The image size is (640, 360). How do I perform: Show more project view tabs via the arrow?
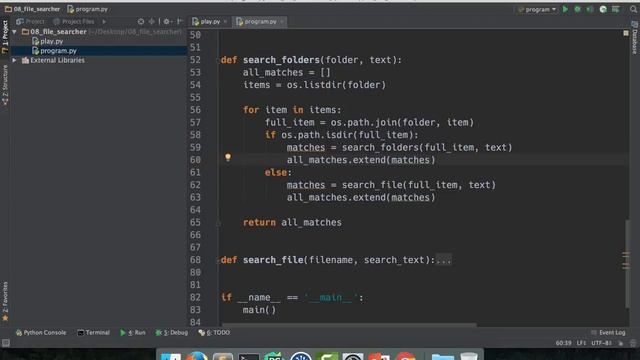click(104, 21)
